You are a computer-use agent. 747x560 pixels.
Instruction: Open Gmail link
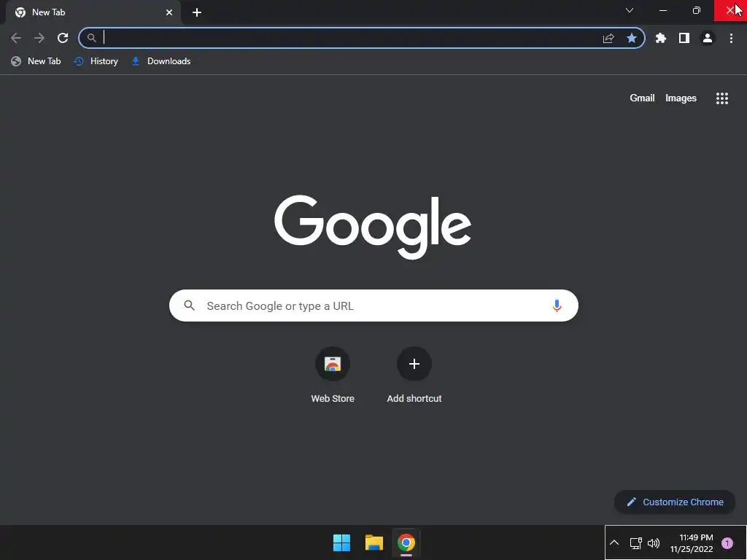642,98
